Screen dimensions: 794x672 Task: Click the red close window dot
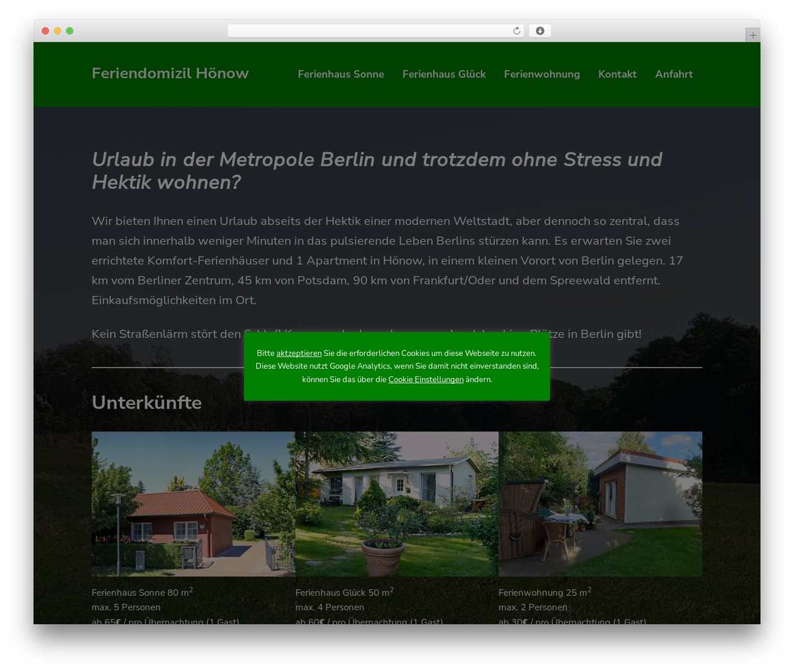(45, 31)
